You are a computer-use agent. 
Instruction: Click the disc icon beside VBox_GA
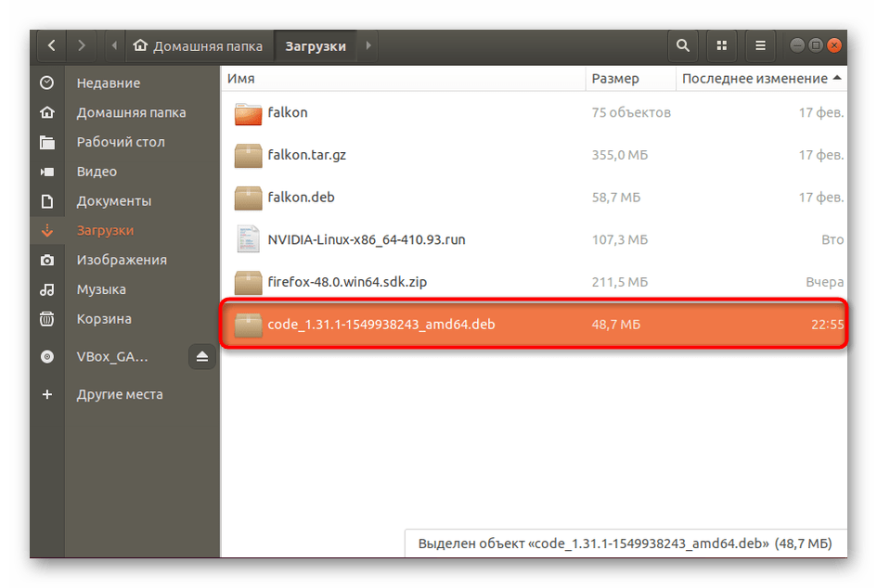47,356
